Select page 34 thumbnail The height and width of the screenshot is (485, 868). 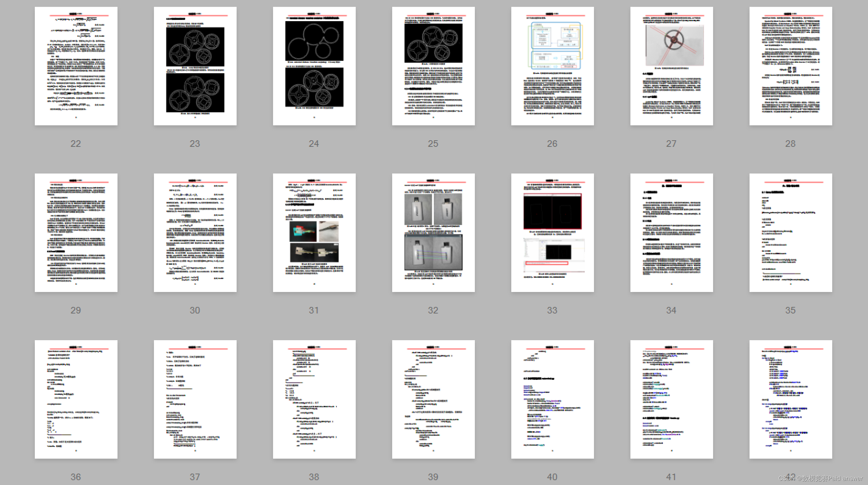tap(671, 232)
